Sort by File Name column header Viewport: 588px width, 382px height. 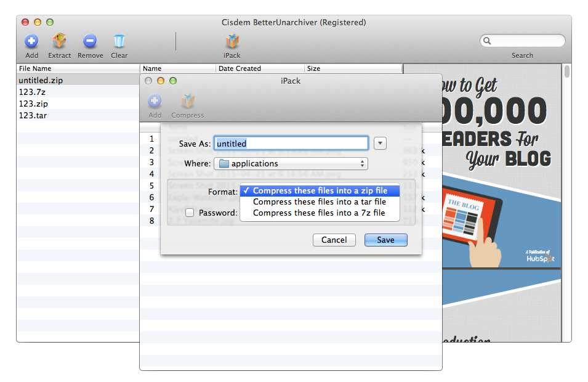click(x=78, y=68)
